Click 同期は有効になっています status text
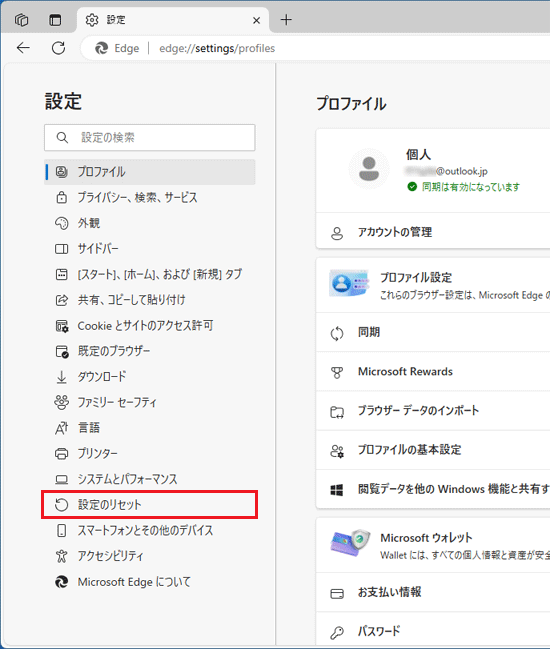550x649 pixels. [x=471, y=187]
